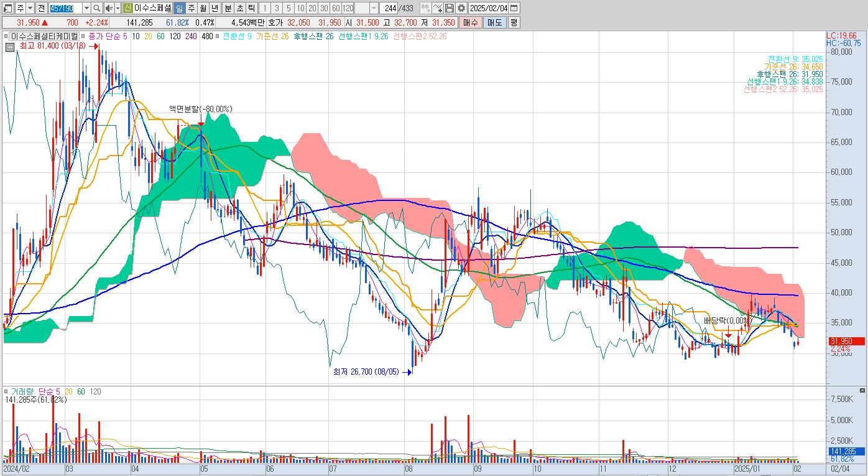The width and height of the screenshot is (868, 476).
Task: Click the speaker sound icon
Action: tap(109, 8)
